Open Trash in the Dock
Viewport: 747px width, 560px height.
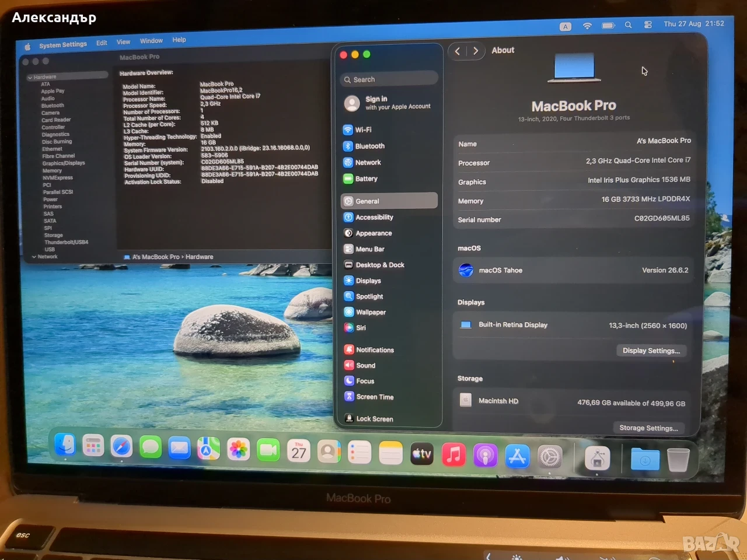tap(678, 460)
